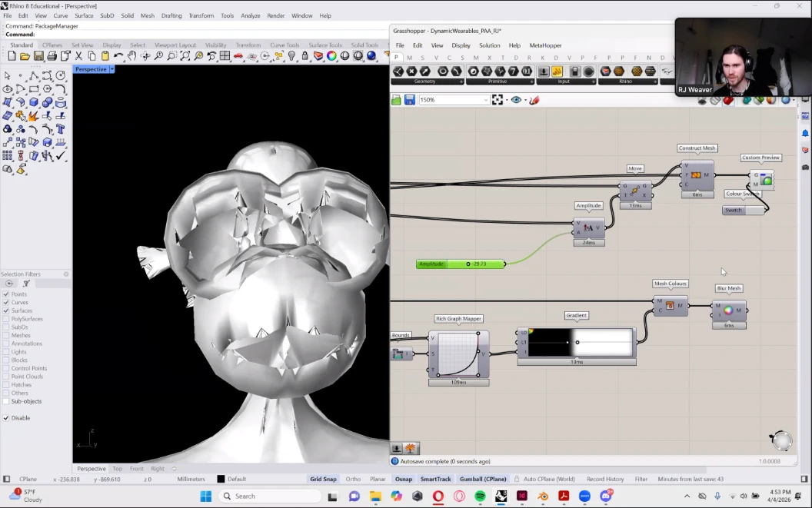Expand the Geometry panel in Grasshopper ribbon
Image resolution: width=812 pixels, height=508 pixels.
pyautogui.click(x=461, y=81)
